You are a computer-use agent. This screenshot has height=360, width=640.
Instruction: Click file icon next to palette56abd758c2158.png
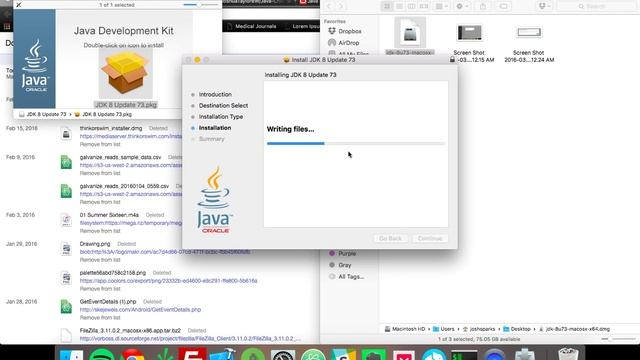click(66, 278)
